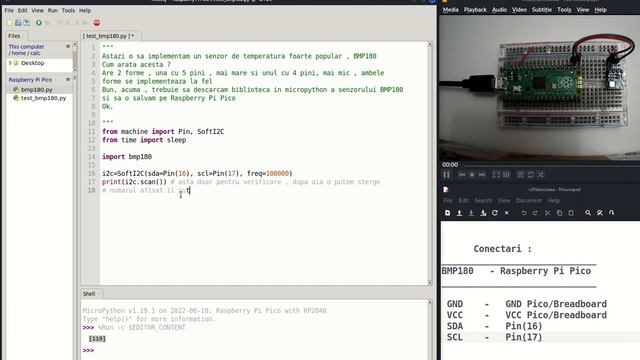
Task: Toggle VLC random shuffle playback
Action: coord(541,175)
